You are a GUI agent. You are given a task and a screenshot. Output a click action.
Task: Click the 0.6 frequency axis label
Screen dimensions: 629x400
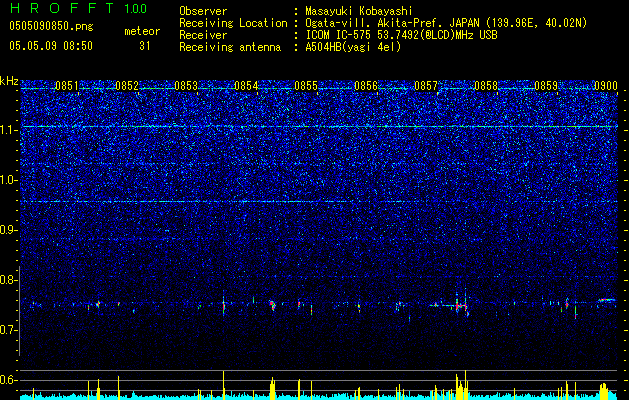point(9,380)
